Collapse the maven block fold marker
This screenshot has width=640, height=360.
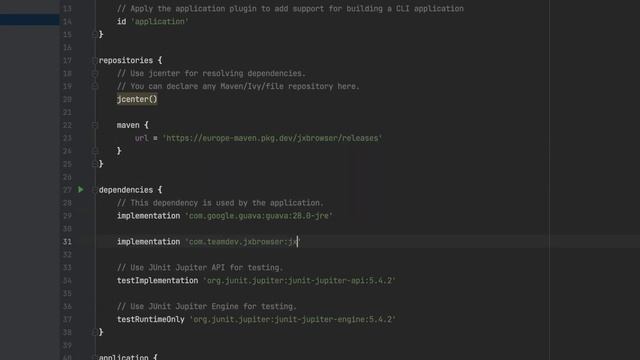coord(95,125)
